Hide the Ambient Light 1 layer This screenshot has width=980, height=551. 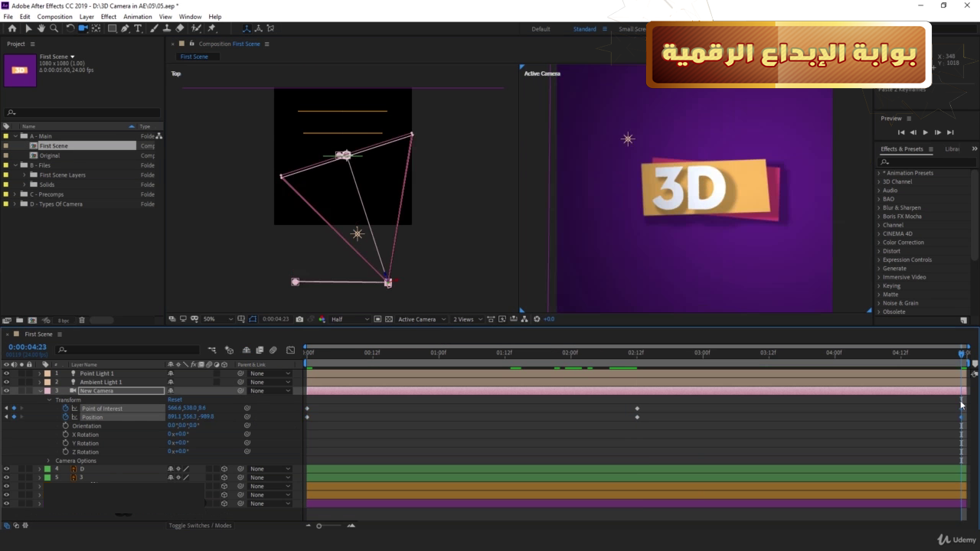[x=6, y=382]
